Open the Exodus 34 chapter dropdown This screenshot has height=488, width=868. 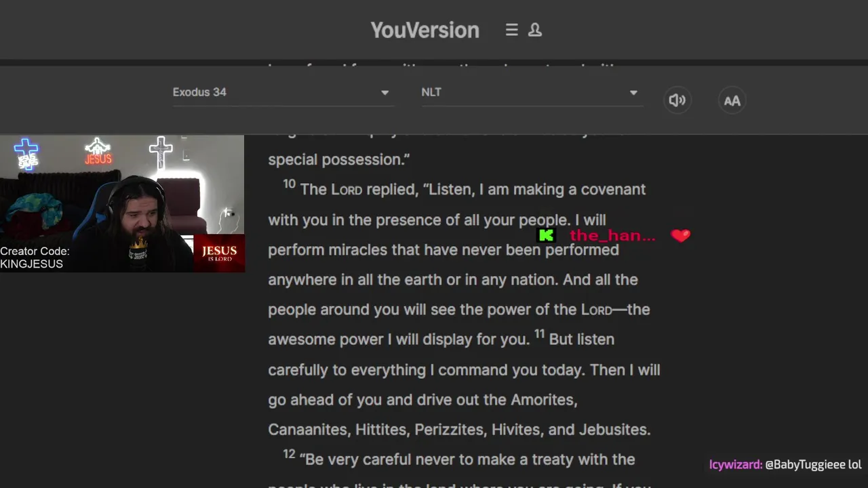click(x=283, y=92)
